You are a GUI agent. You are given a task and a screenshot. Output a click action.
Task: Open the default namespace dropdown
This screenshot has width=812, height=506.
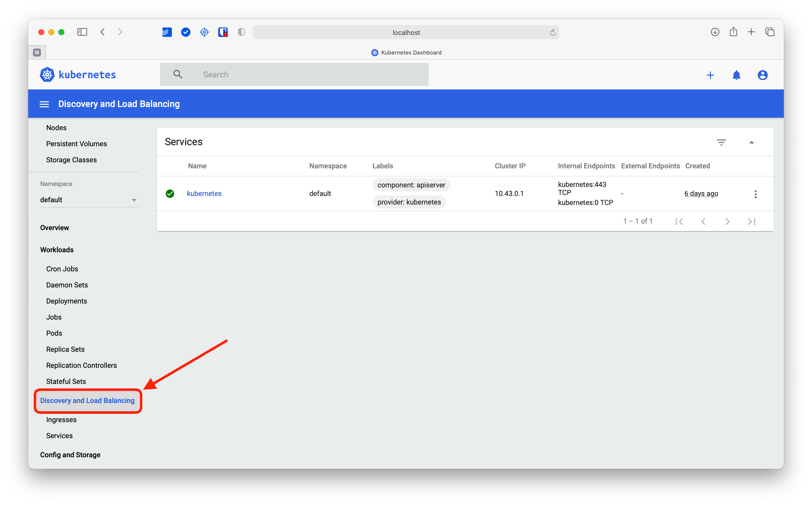point(89,200)
